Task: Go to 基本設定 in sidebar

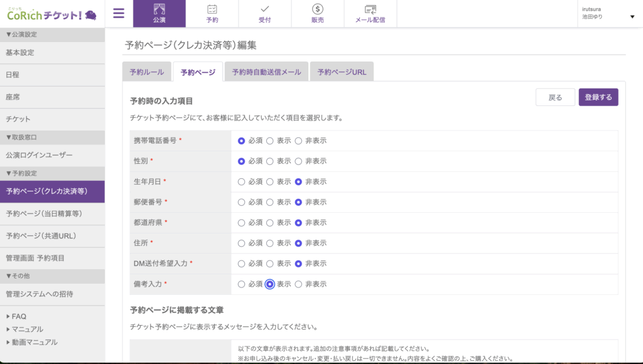Action: [20, 53]
